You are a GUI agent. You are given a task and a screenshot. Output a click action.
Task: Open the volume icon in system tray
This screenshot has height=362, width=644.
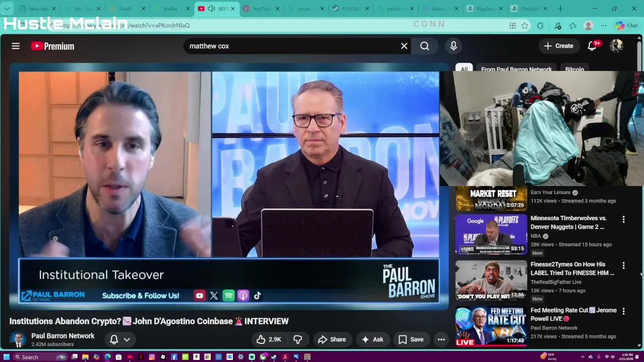pyautogui.click(x=613, y=357)
